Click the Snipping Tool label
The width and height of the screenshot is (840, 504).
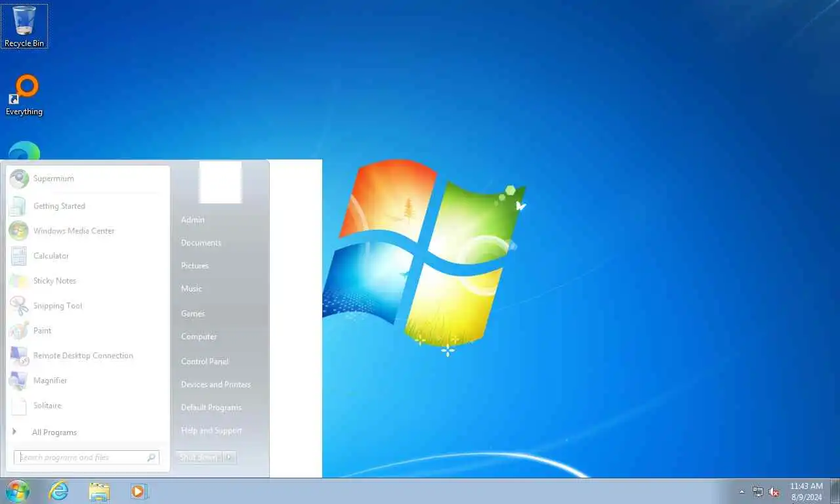point(58,306)
